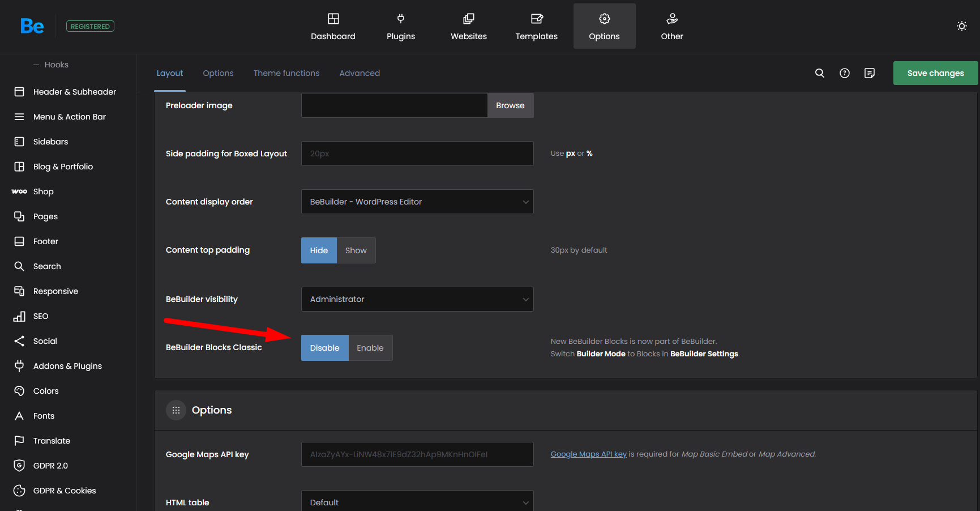Expand the HTML table dropdown

(417, 502)
